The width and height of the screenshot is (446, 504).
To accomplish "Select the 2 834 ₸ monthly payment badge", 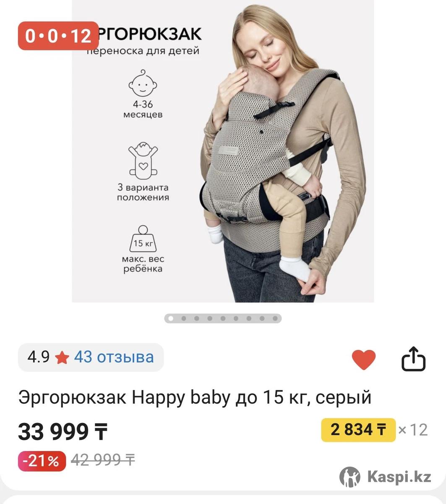I will point(358,430).
